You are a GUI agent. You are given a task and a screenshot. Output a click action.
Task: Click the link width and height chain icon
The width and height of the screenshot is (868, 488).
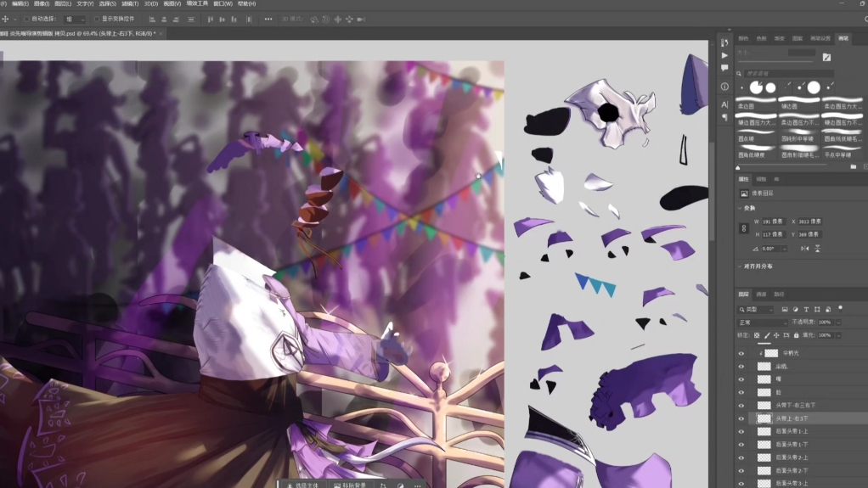pyautogui.click(x=743, y=228)
